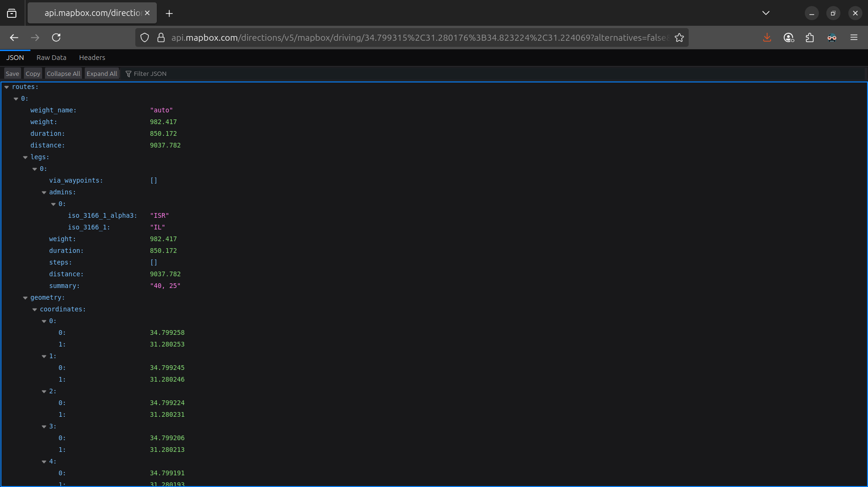This screenshot has height=487, width=868.
Task: Click the shield tracking protection icon
Action: click(145, 37)
